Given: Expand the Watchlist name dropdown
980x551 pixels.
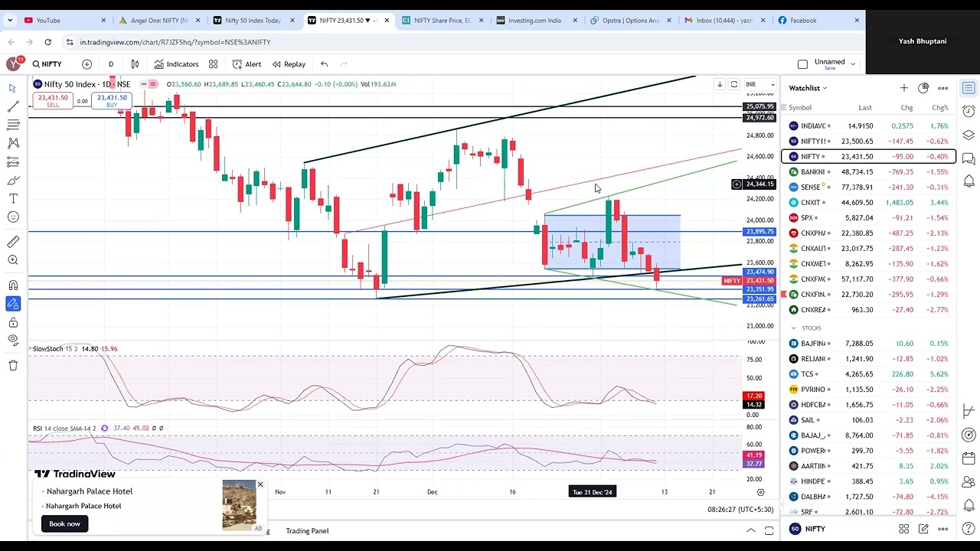Looking at the screenshot, I should (x=808, y=88).
